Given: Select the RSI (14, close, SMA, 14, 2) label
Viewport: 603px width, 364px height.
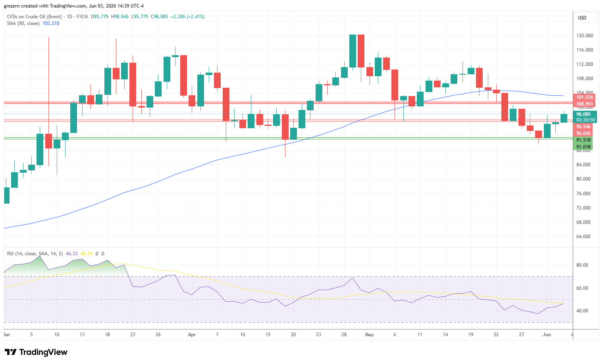Looking at the screenshot, I should (35, 254).
